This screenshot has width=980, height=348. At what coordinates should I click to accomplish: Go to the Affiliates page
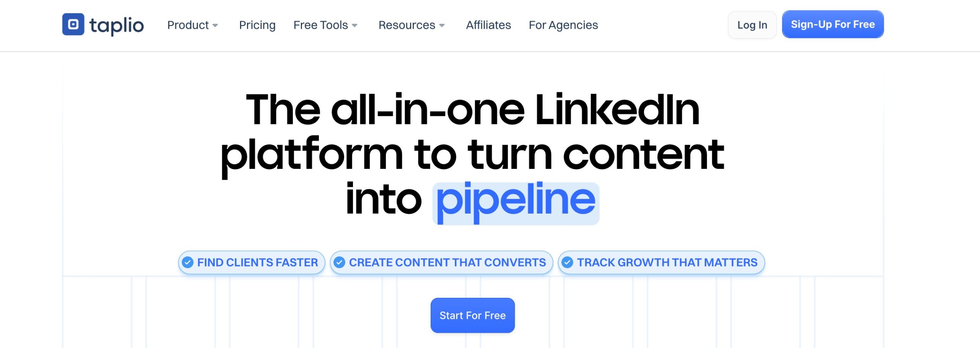pos(488,25)
